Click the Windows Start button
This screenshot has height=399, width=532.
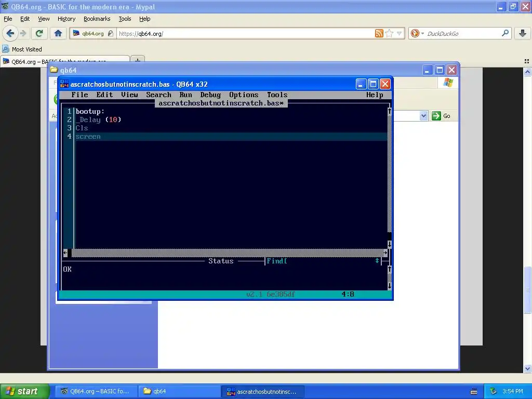[25, 391]
